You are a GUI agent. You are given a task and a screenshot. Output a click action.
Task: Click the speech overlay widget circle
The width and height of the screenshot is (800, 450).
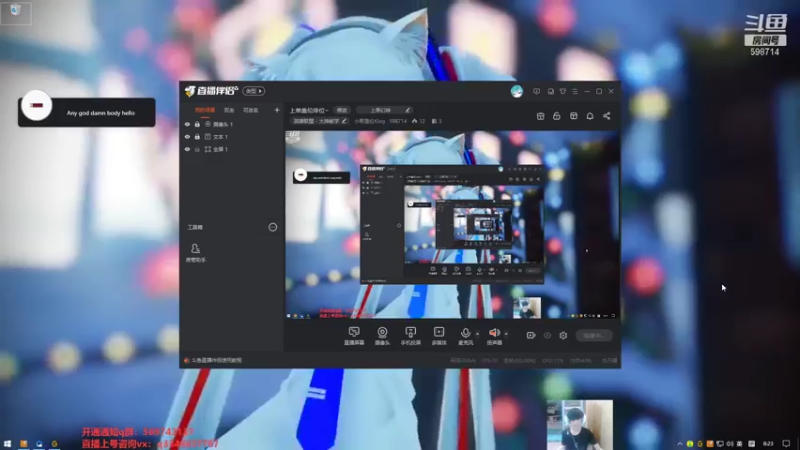(36, 105)
